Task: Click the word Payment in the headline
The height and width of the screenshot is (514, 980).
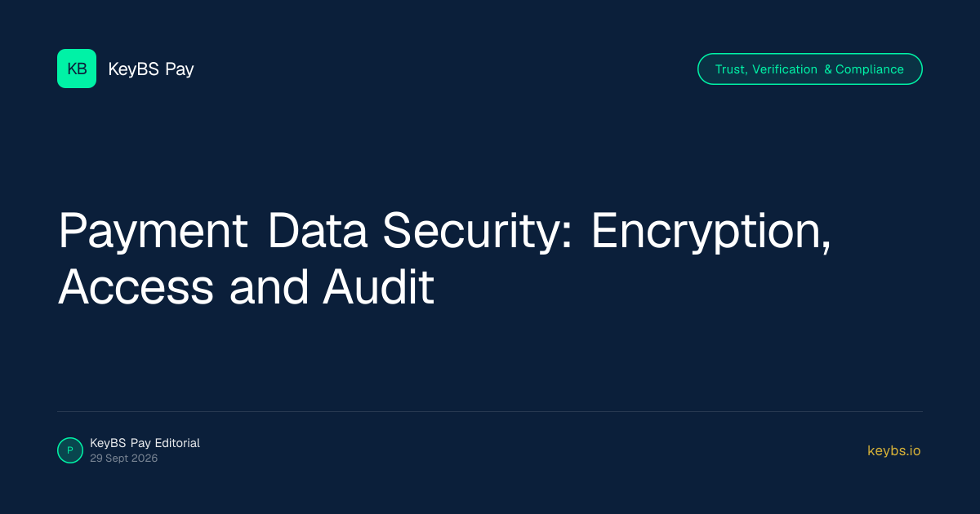Action: (153, 231)
